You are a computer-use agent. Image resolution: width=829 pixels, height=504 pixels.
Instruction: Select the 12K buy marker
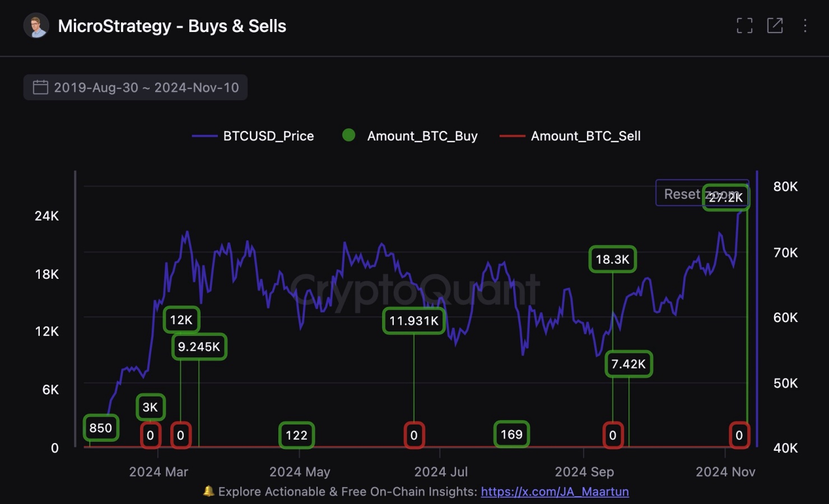click(181, 320)
